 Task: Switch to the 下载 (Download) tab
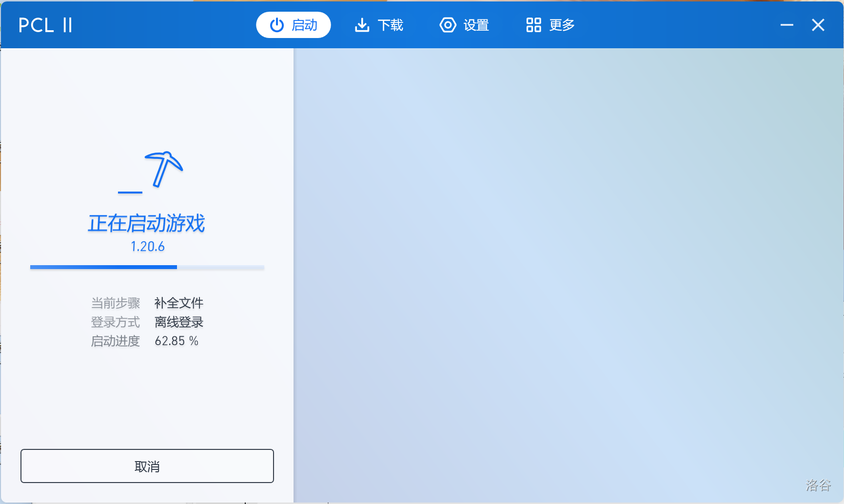point(379,25)
